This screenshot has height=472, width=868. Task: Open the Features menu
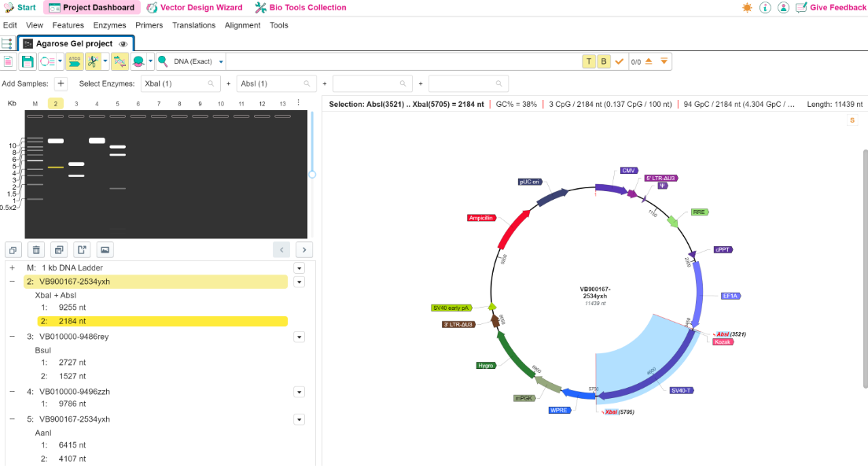coord(68,25)
